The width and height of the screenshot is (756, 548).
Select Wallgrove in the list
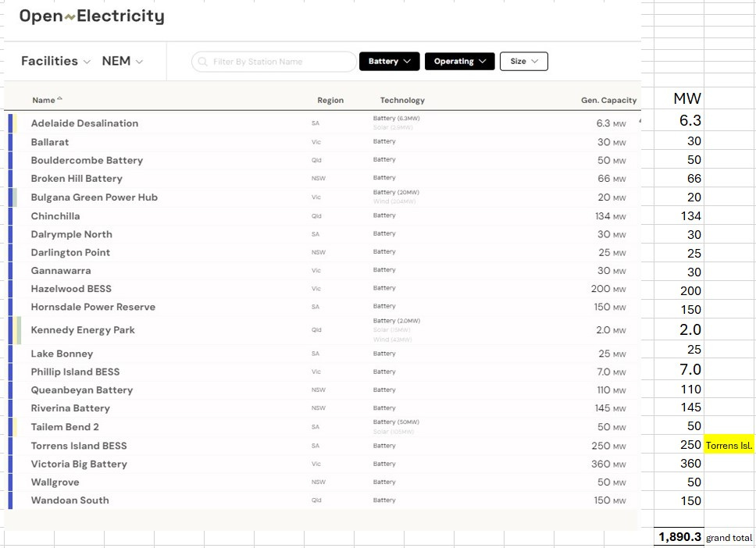(x=55, y=482)
